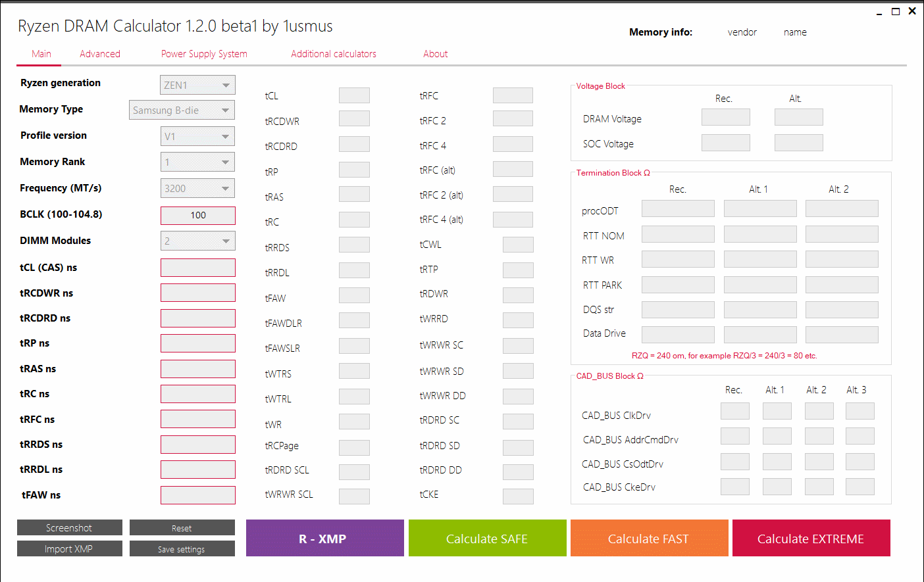
Task: Click the 'Voltage Block' heading
Action: click(601, 86)
